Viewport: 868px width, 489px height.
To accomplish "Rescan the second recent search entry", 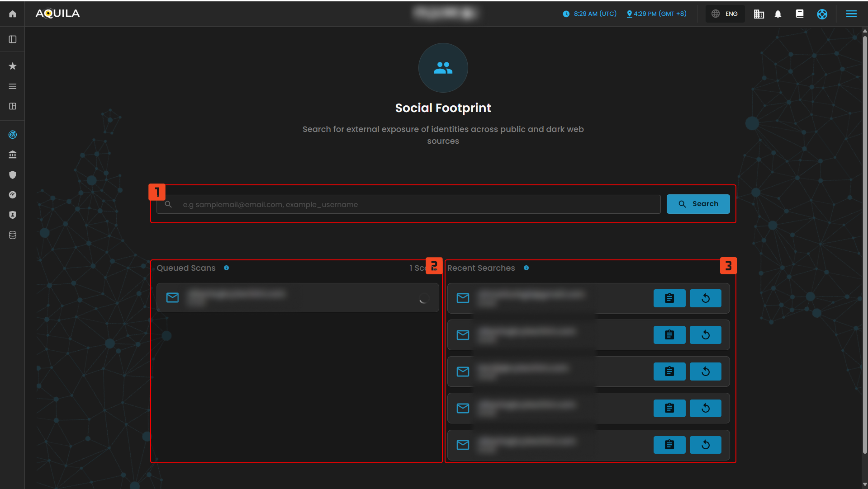I will (705, 335).
